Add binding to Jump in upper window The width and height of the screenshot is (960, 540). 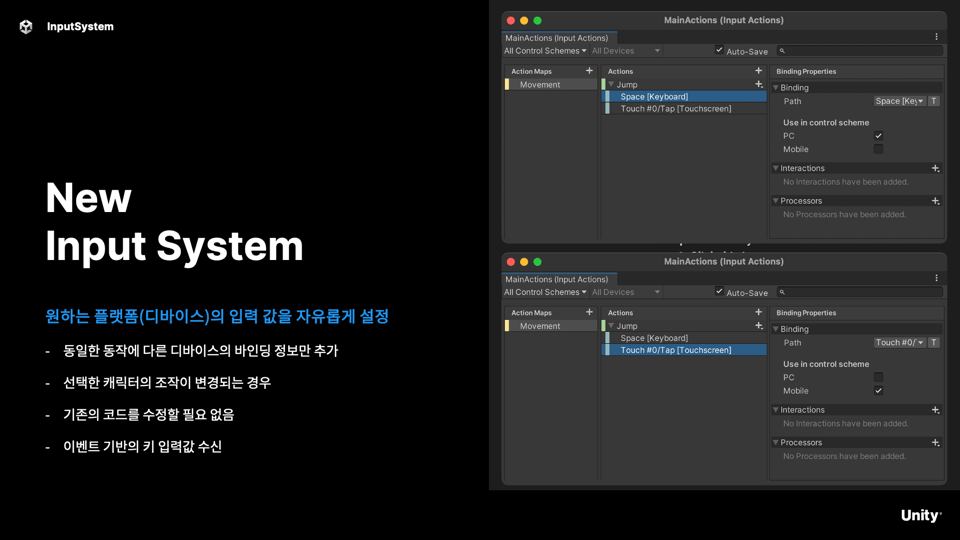(759, 84)
